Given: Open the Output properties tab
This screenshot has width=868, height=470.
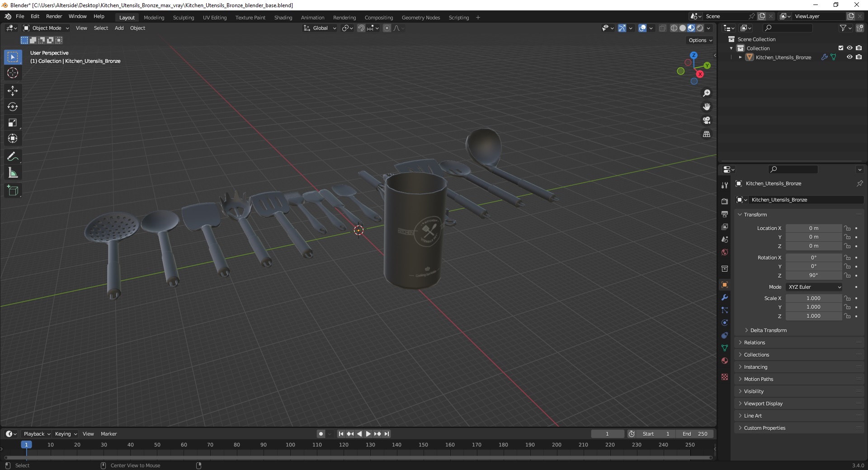Looking at the screenshot, I should 725,214.
